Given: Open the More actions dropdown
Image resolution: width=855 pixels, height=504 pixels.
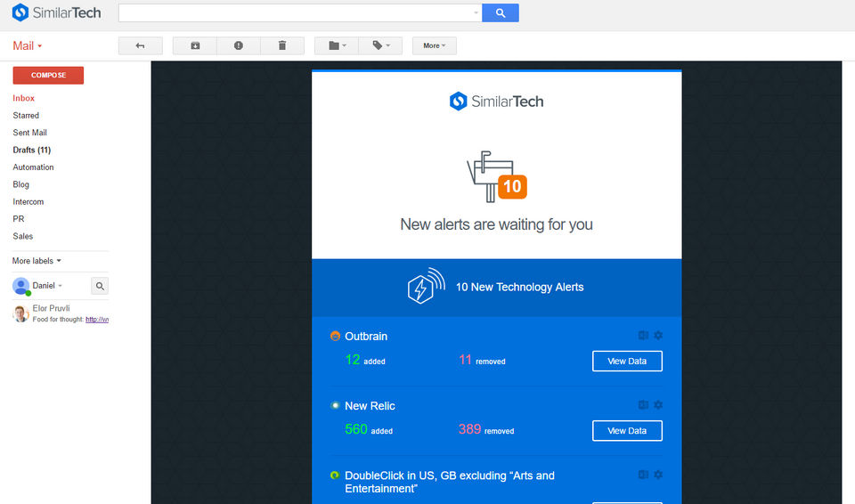Looking at the screenshot, I should coord(434,45).
